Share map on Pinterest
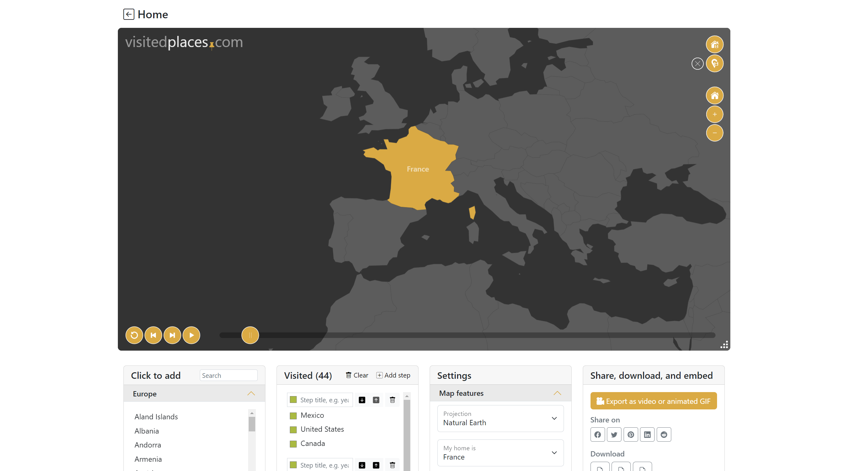Viewport: 868px width, 471px height. [x=630, y=434]
